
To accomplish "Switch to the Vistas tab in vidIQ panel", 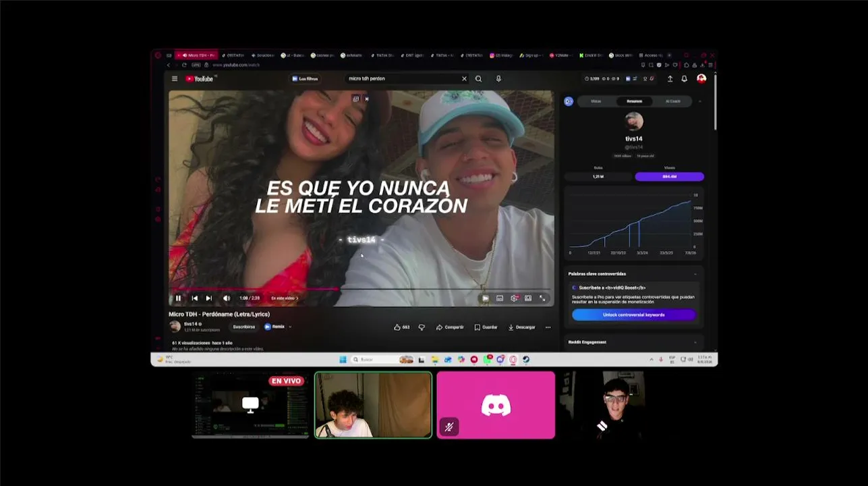I will coord(596,101).
